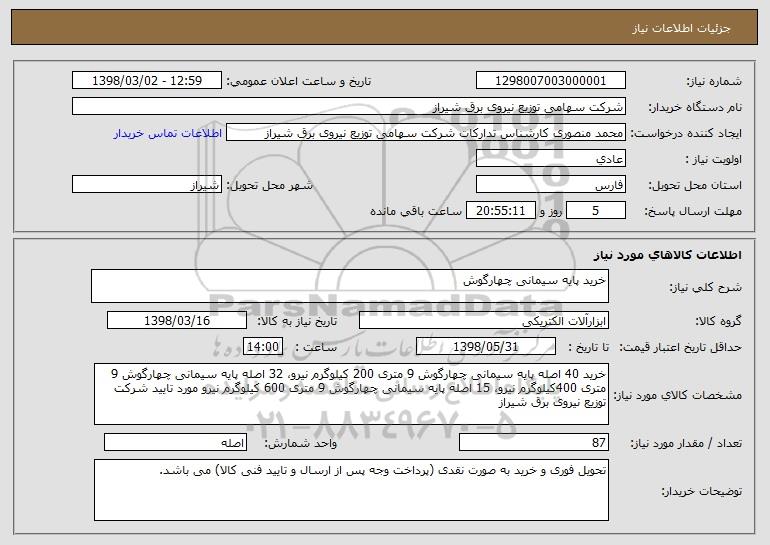Click the label استان محل تحویل

[x=695, y=186]
